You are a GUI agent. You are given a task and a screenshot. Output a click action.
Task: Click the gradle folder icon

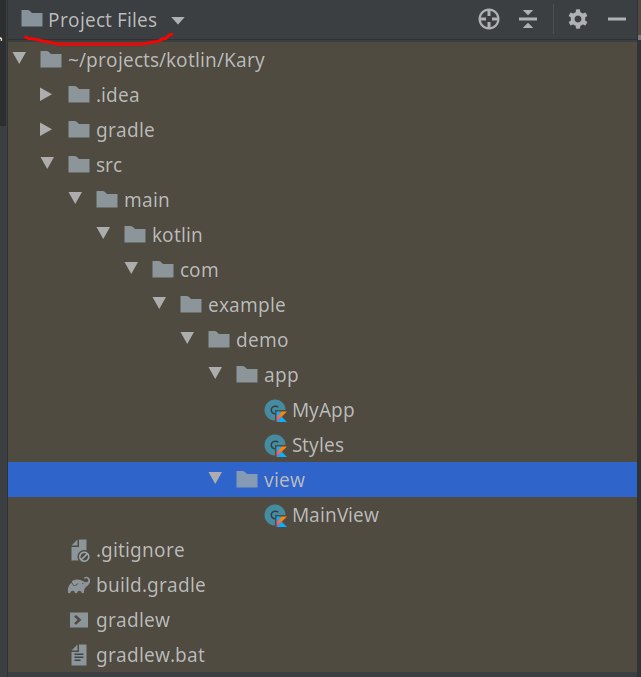click(x=79, y=129)
